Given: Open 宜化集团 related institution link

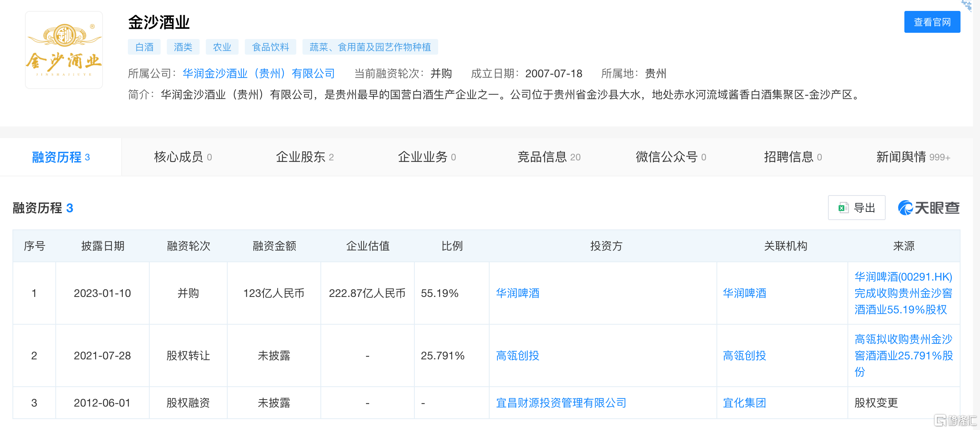Looking at the screenshot, I should 745,403.
